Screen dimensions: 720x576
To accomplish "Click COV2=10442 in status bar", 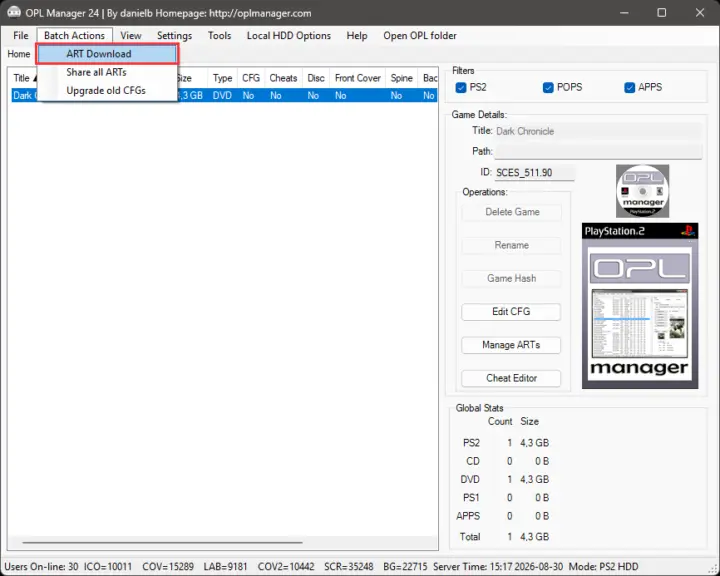I will pos(286,567).
